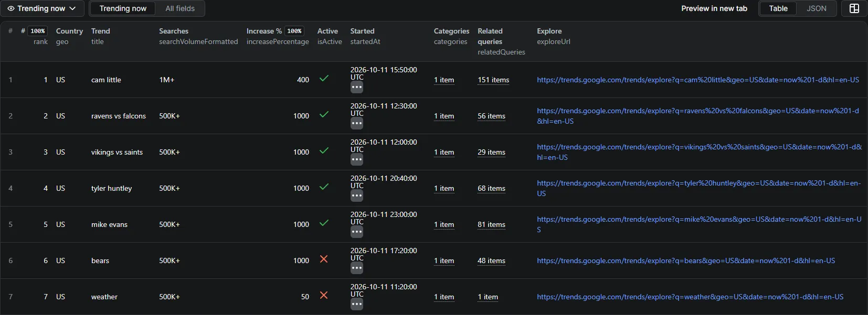Screen dimensions: 868x315
Task: Select the weather trend cell
Action: coord(104,297)
